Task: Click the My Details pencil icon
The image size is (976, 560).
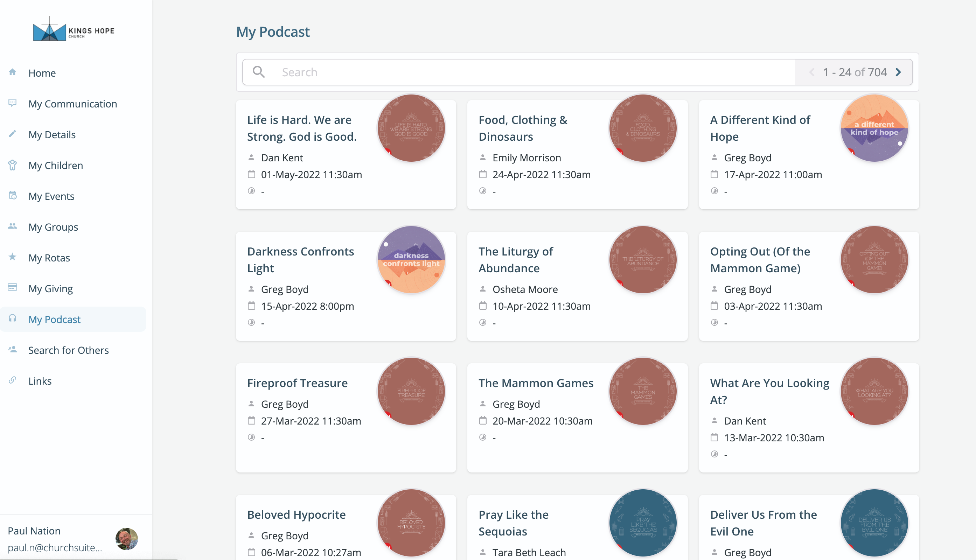Action: pos(12,133)
